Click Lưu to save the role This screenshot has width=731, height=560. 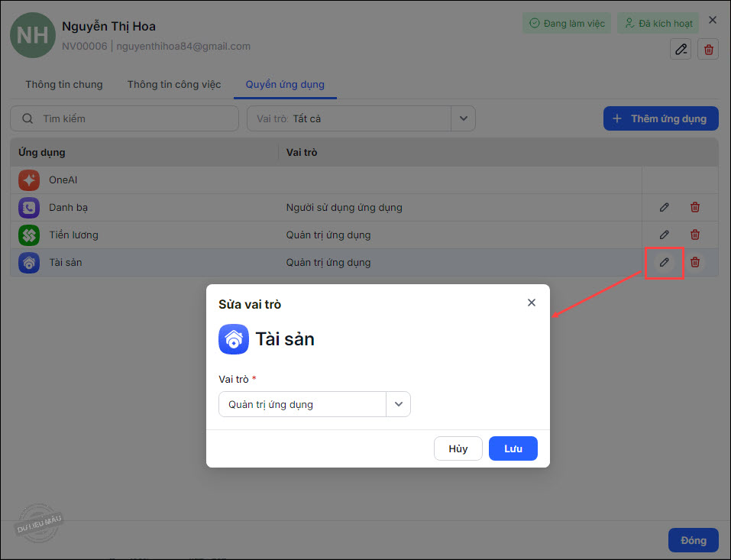(513, 448)
